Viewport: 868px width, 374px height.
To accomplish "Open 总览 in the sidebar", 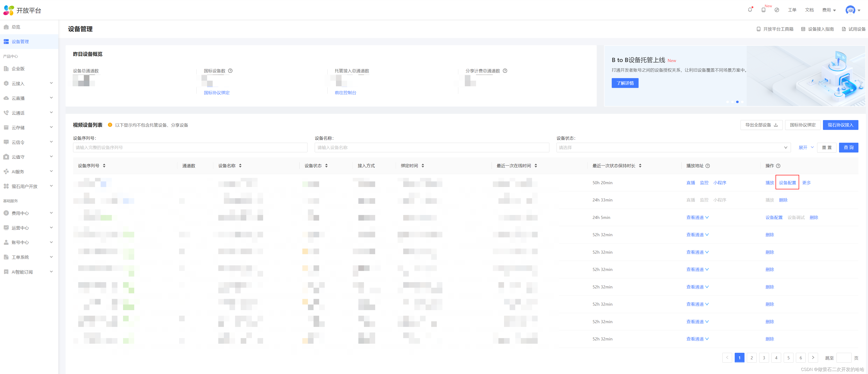I will (x=16, y=27).
